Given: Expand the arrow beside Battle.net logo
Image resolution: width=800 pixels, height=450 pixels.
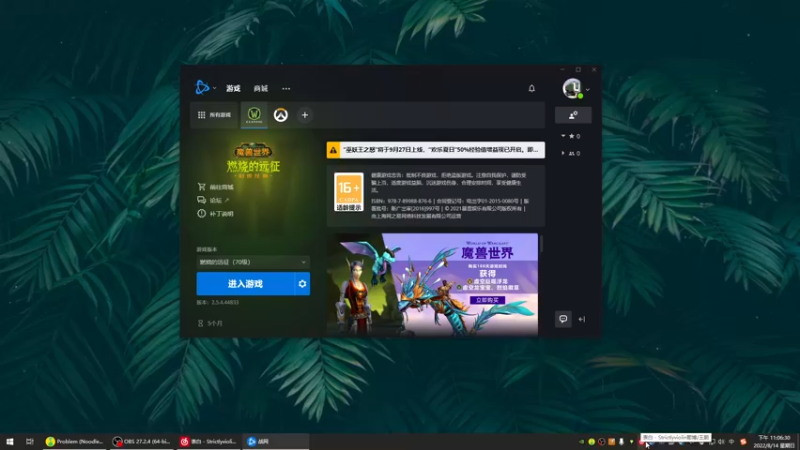Looking at the screenshot, I should 214,88.
